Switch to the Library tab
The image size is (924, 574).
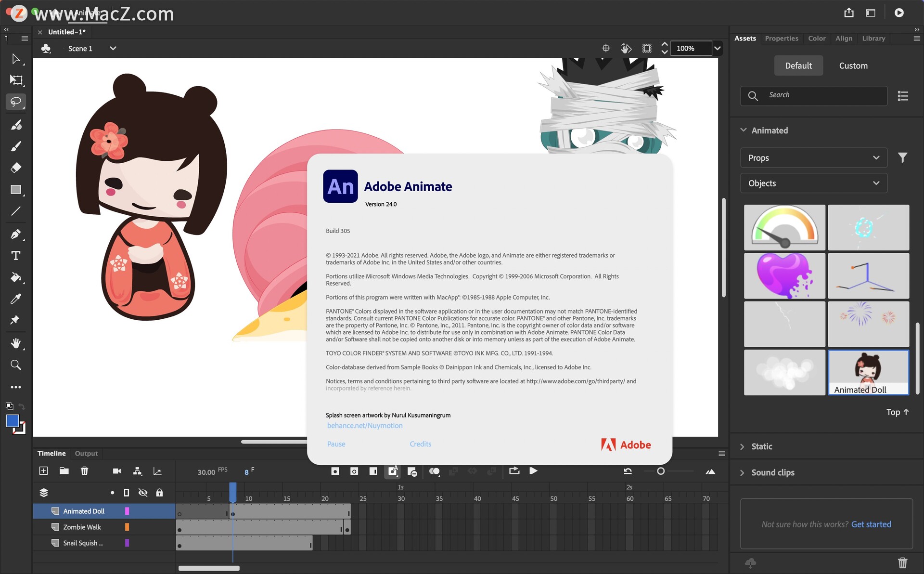pos(873,38)
